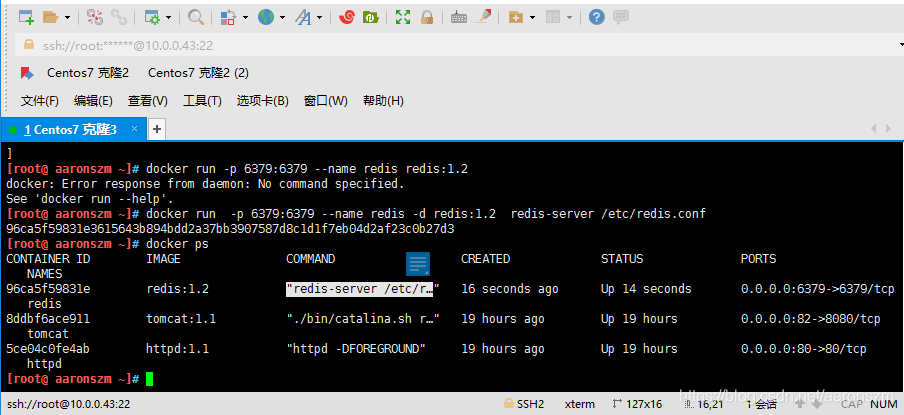904x415 pixels.
Task: Open the 窗口(W) menu
Action: point(326,101)
